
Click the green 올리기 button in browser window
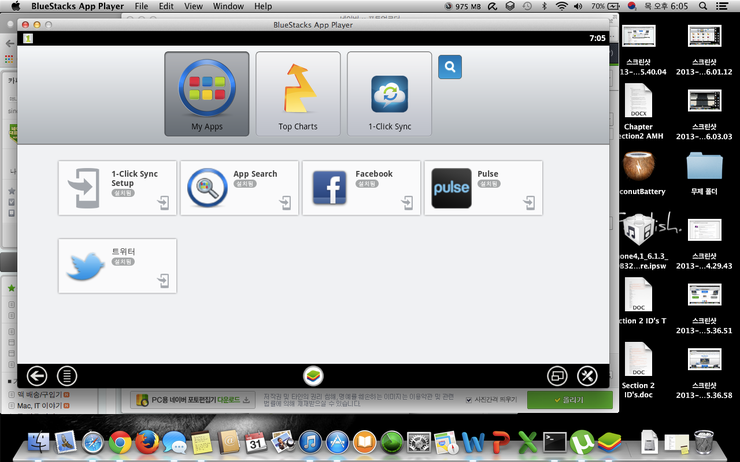click(x=570, y=400)
